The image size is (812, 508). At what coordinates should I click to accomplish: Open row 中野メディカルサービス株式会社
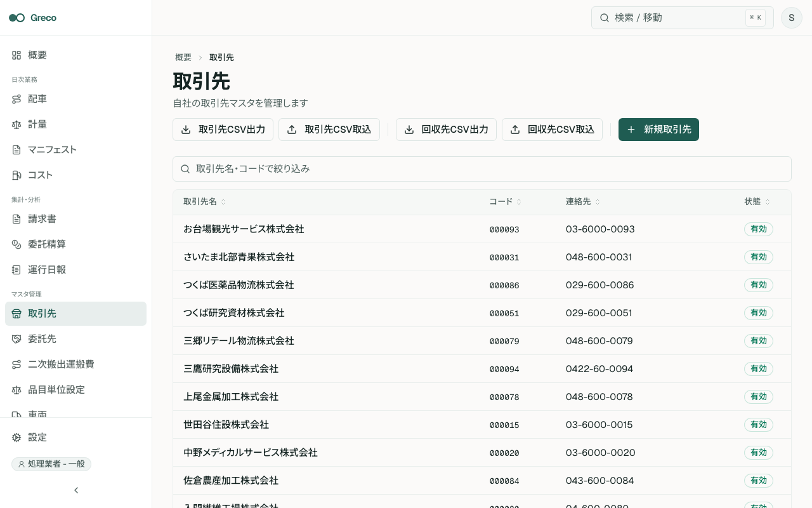(x=482, y=453)
